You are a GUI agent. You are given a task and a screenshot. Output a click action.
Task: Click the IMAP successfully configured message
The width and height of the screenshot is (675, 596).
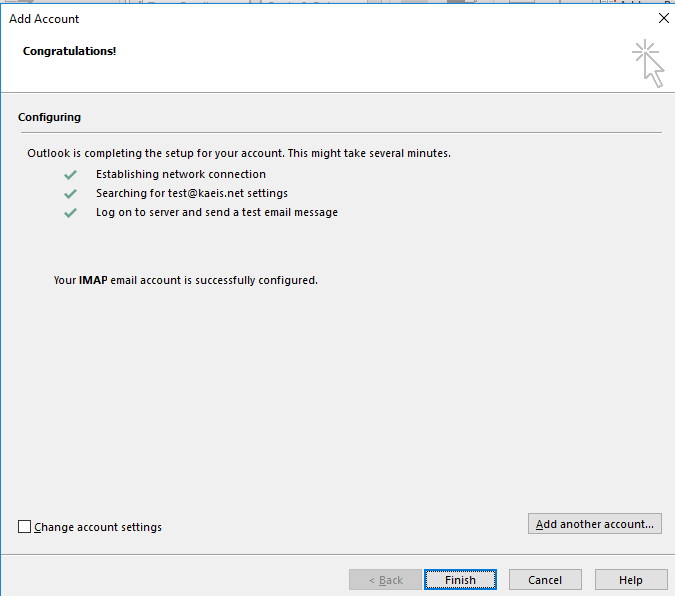point(185,280)
